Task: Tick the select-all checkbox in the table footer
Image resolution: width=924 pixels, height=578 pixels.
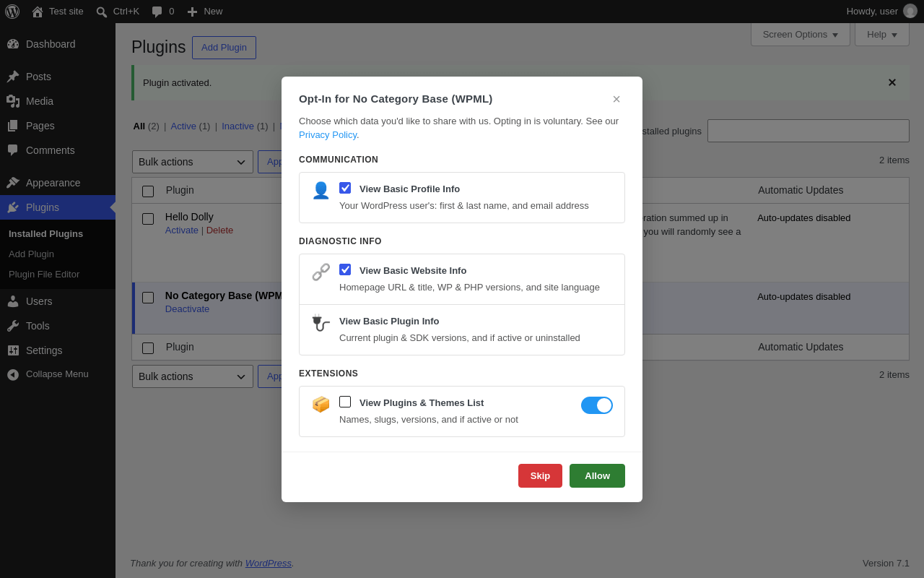Action: [148, 348]
